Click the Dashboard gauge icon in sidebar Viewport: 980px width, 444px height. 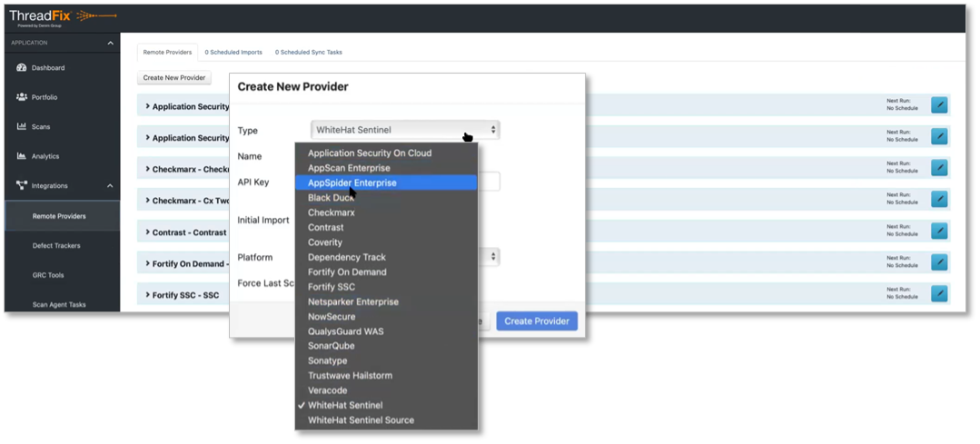(22, 68)
